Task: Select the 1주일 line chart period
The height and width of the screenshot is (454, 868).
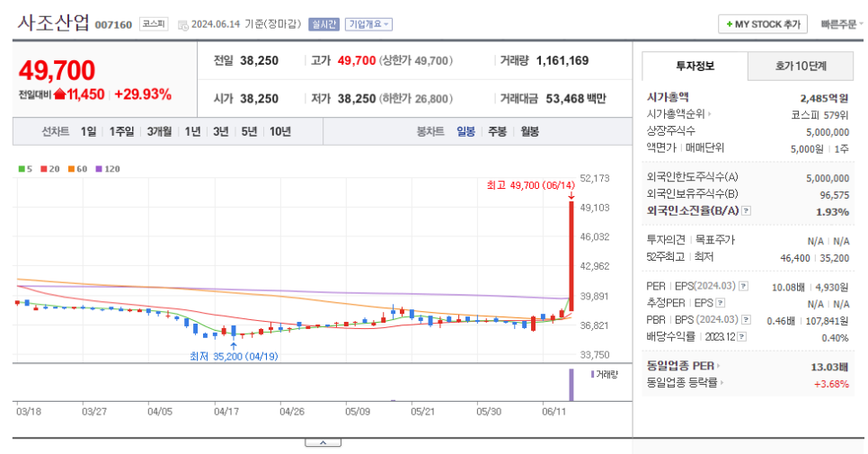Action: (121, 132)
